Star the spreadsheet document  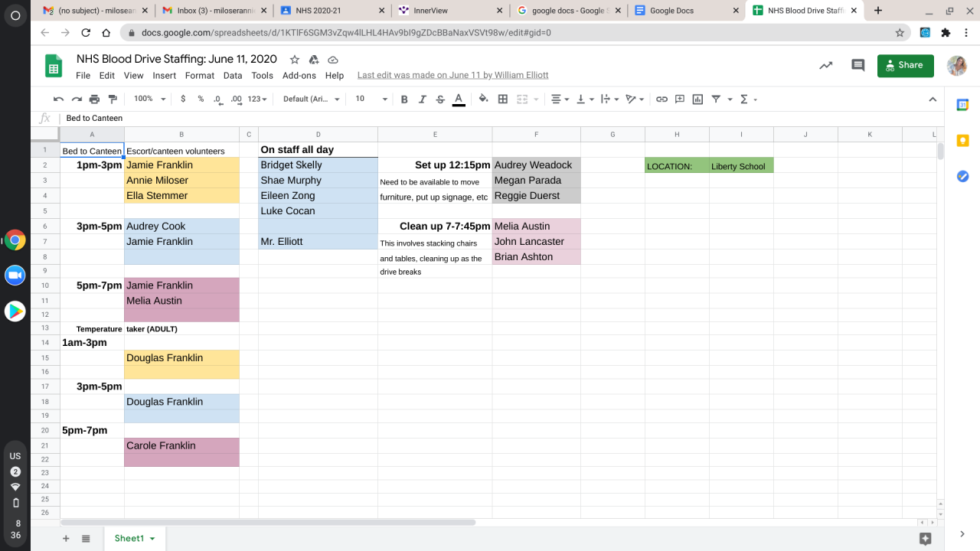[295, 60]
